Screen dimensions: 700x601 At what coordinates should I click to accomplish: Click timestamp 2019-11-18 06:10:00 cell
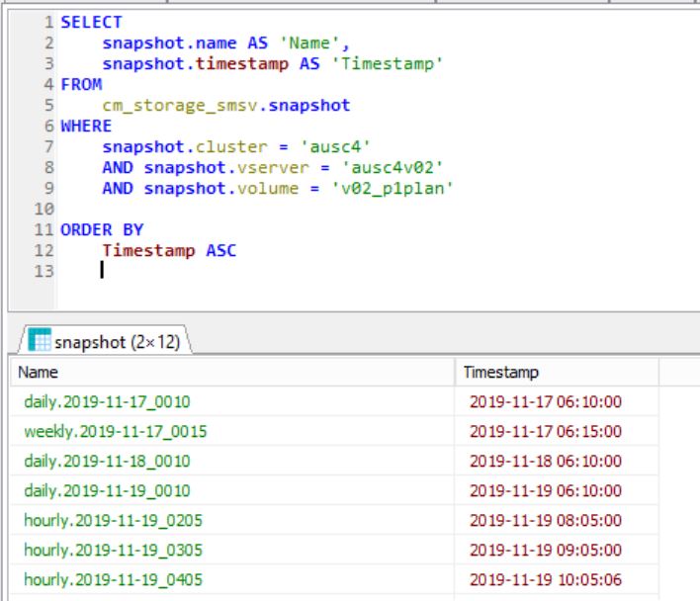[x=545, y=462]
